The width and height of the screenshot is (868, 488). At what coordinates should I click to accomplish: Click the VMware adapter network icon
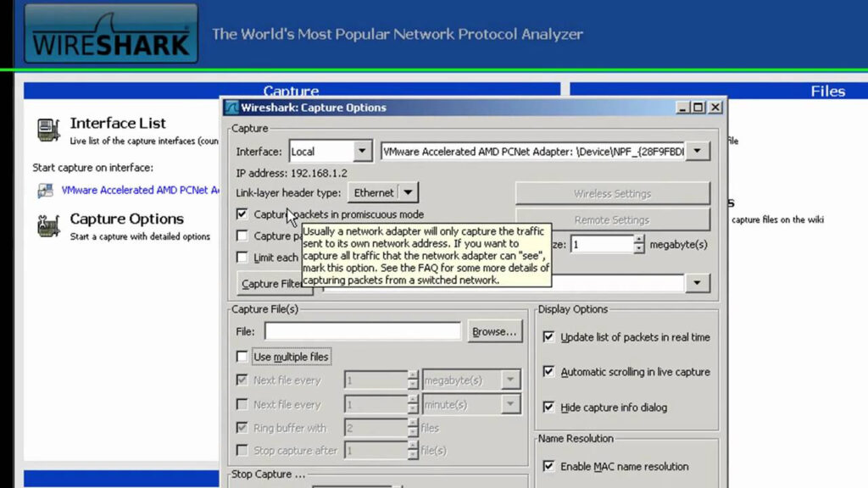46,191
